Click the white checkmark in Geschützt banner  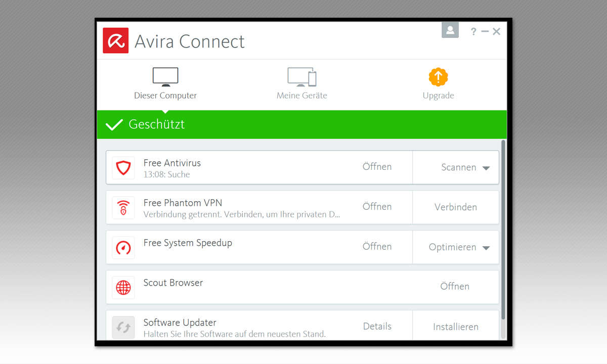coord(114,124)
